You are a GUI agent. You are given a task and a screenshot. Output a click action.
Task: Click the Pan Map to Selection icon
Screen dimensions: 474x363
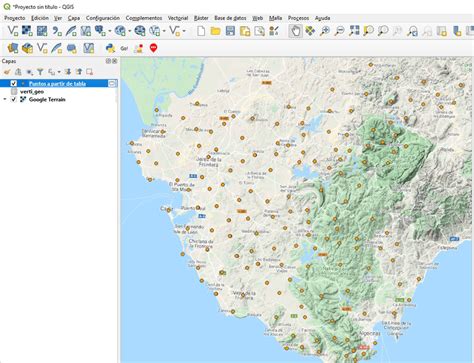[x=310, y=31]
